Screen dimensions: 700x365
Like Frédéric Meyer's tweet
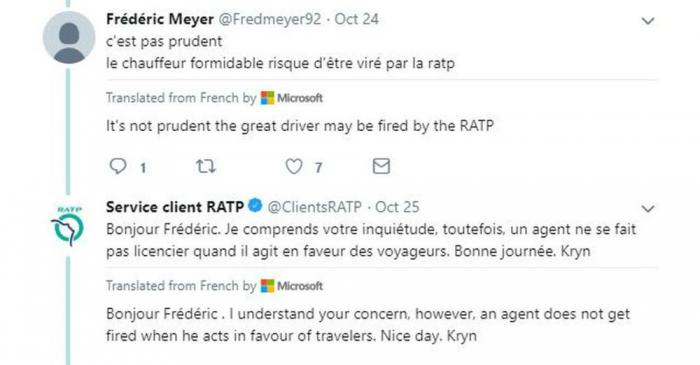point(294,166)
